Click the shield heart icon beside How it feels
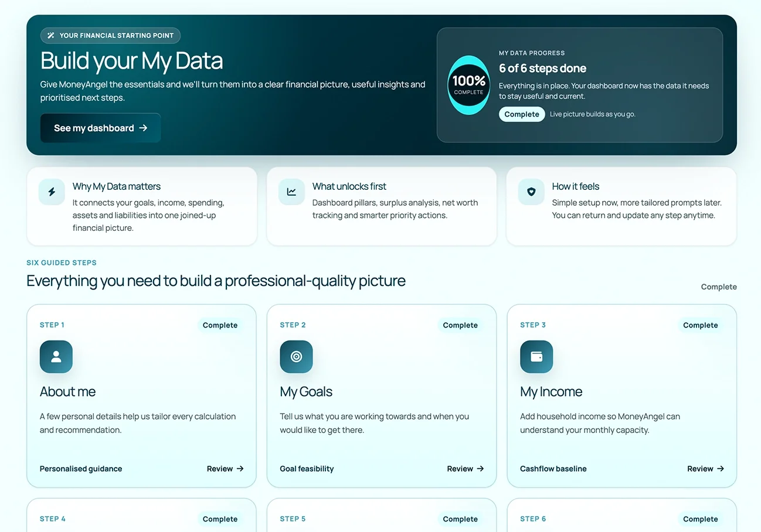The image size is (761, 532). pyautogui.click(x=531, y=192)
